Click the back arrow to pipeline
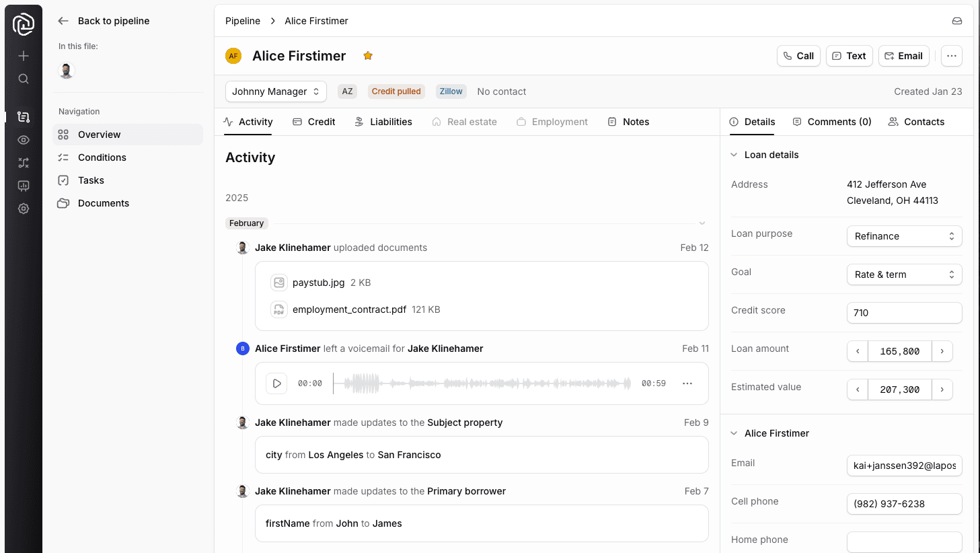The height and width of the screenshot is (553, 980). (63, 21)
